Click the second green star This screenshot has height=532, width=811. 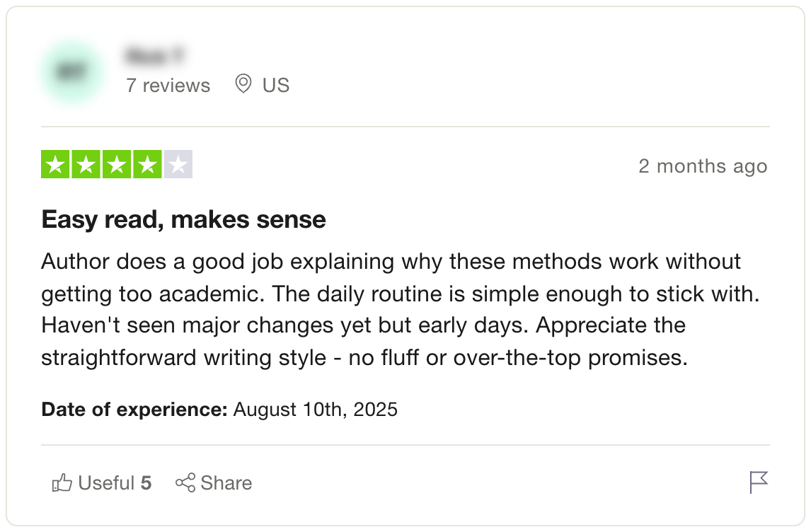[x=86, y=165]
